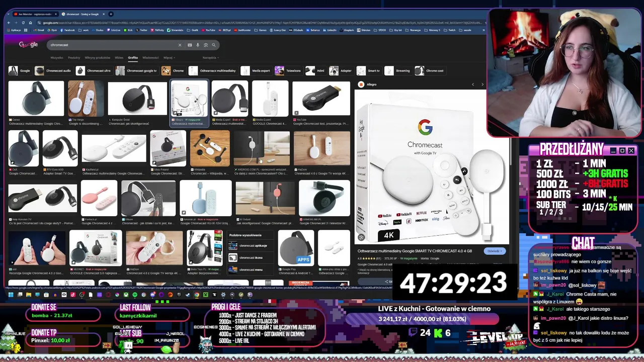Open Twitter bookmark in bookmarks bar

point(140,30)
